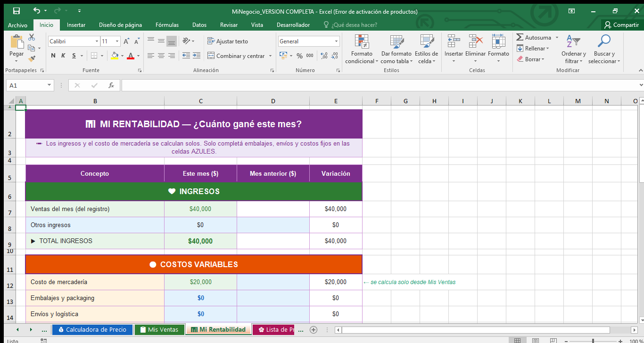Apply conditional formatting (Formato condicional)
This screenshot has width=644, height=343.
coord(361,49)
